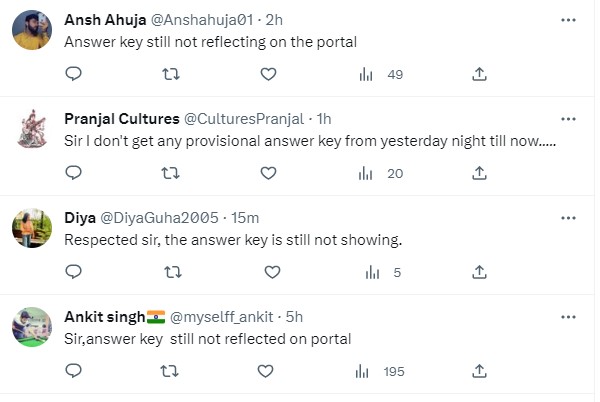Screen dimensions: 600x402
Task: Reply to Ansh Ahuja's tweet
Action: tap(73, 74)
